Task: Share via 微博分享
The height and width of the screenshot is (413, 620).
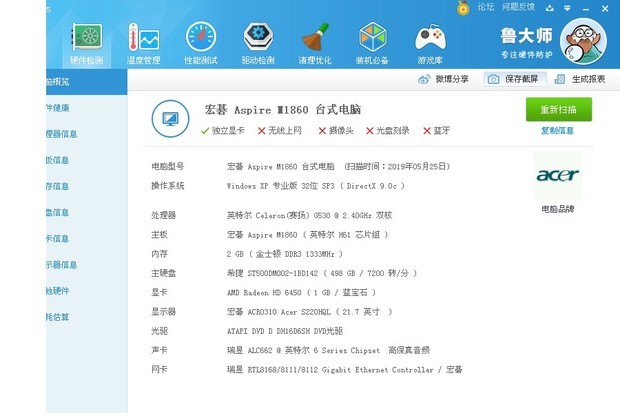Action: point(443,79)
